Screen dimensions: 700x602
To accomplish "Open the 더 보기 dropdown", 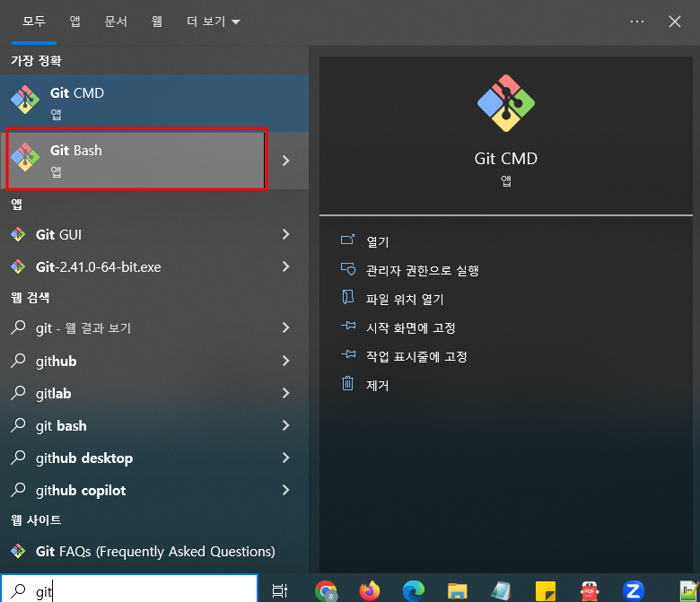I will pos(214,22).
